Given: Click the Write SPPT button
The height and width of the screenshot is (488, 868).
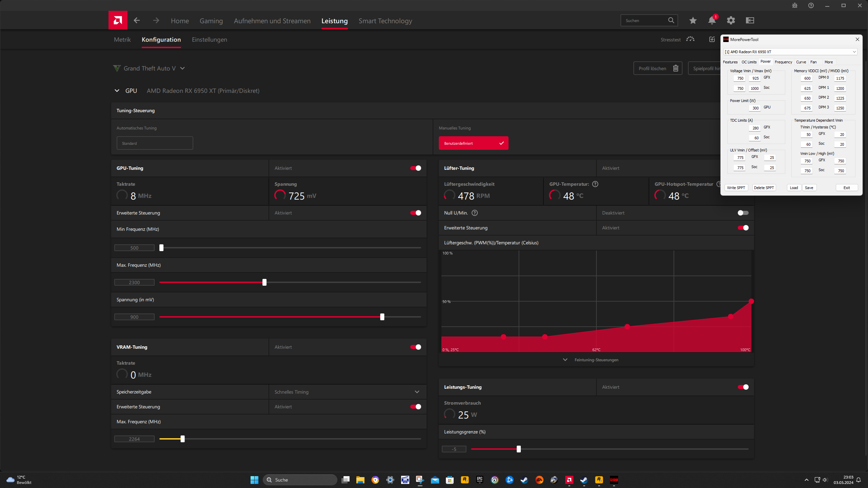Looking at the screenshot, I should coord(736,188).
